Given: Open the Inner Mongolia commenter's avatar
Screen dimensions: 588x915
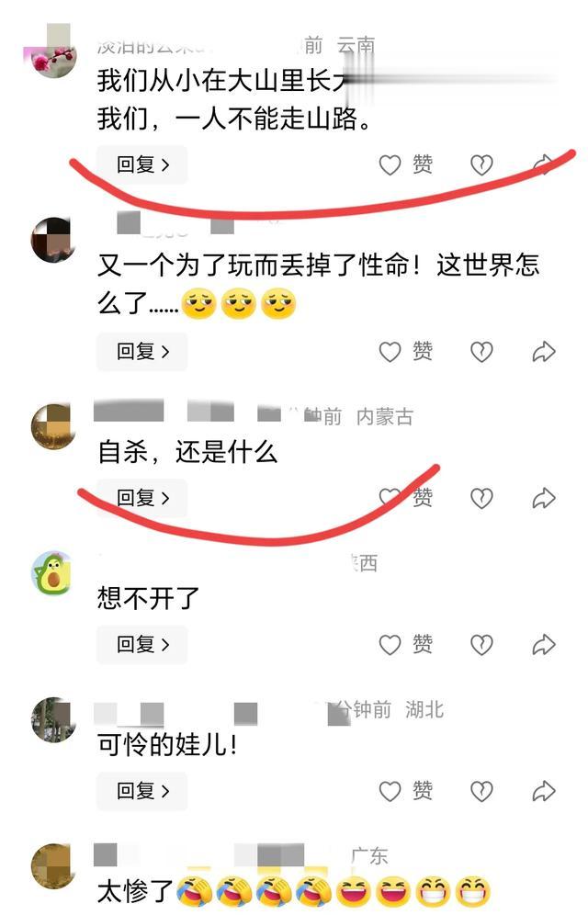Looking at the screenshot, I should [x=52, y=426].
